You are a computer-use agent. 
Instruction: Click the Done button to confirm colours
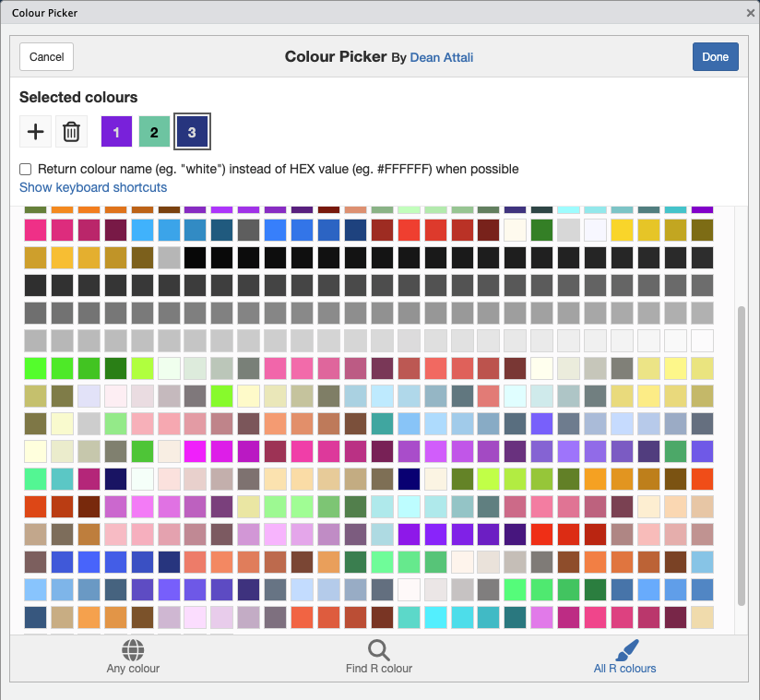(715, 56)
